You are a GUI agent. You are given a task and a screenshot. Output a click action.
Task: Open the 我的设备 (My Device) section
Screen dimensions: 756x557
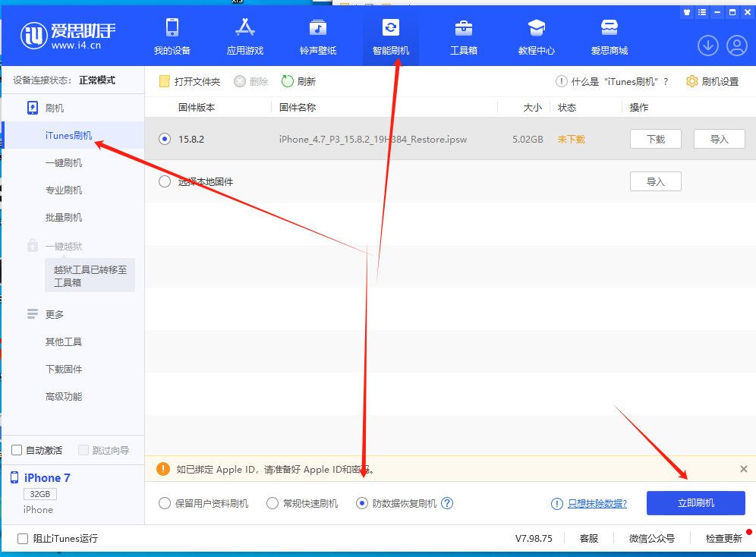click(x=172, y=36)
